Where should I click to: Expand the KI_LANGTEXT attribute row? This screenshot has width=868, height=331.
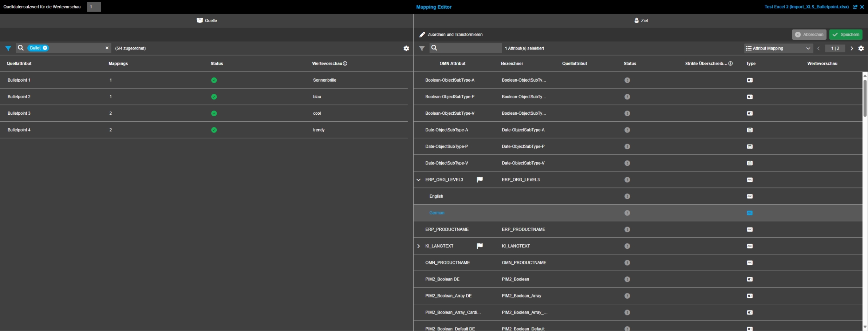click(418, 246)
